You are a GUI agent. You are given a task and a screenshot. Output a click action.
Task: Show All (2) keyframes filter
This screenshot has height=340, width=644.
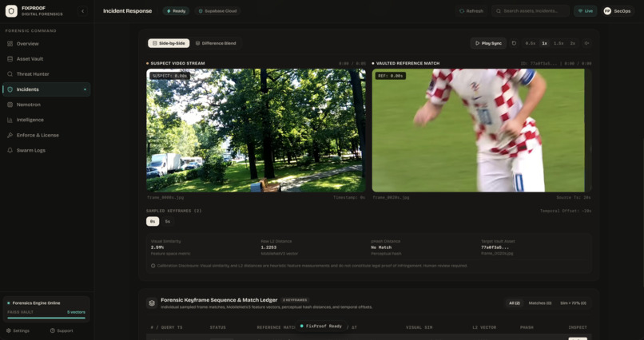pyautogui.click(x=515, y=303)
